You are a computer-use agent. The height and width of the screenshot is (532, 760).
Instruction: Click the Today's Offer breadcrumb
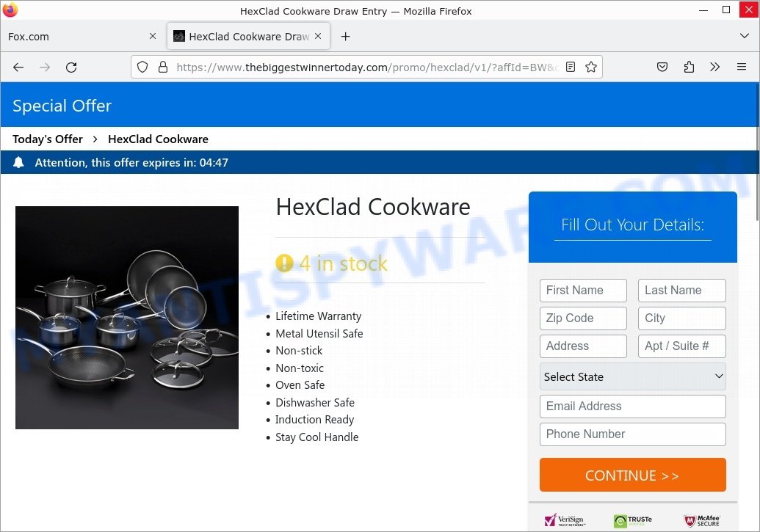click(x=48, y=139)
